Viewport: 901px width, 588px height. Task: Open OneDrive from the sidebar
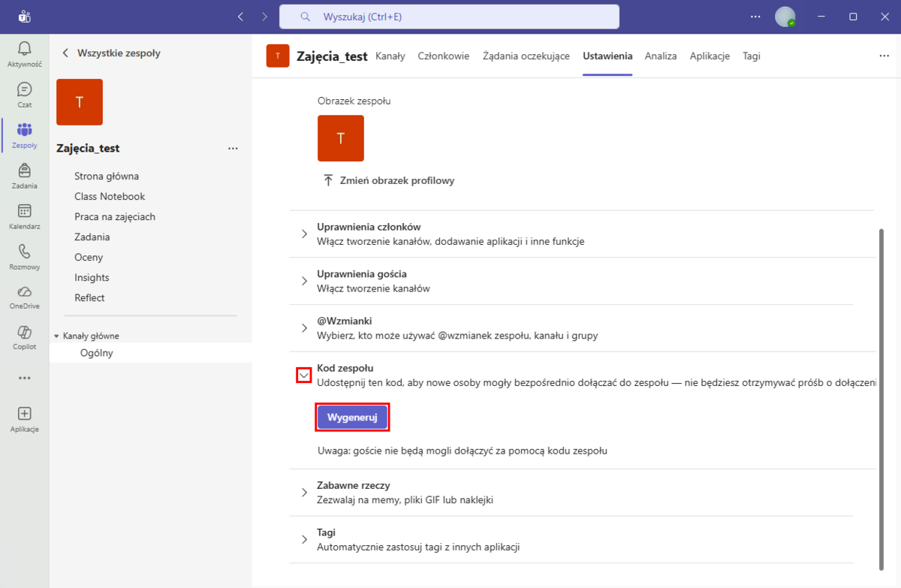click(x=24, y=292)
